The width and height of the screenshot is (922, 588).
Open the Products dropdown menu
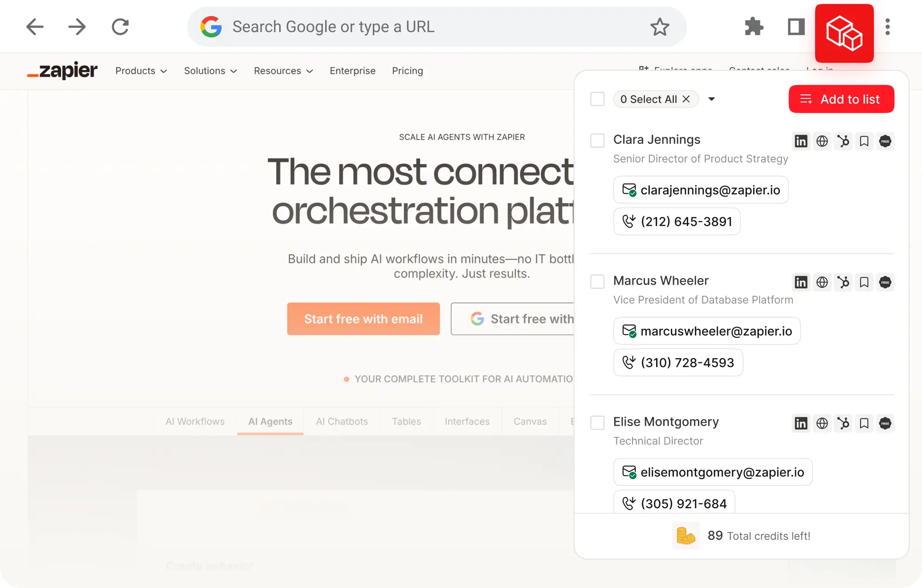[141, 71]
